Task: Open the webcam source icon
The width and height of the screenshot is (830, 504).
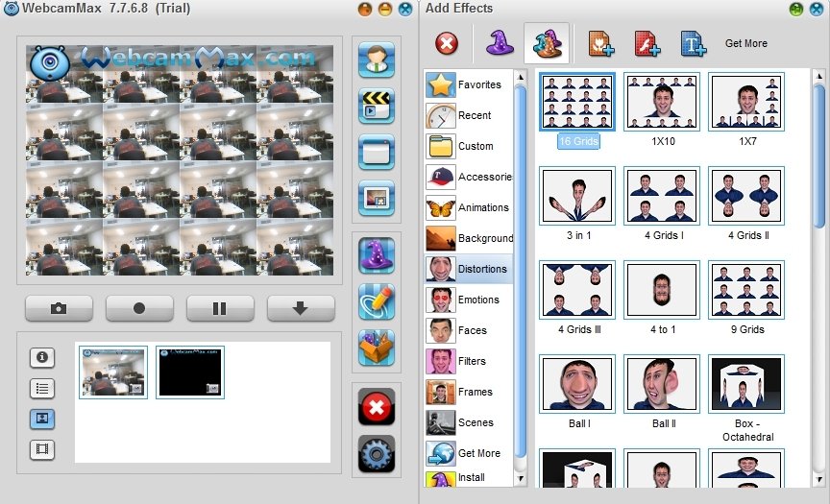Action: [377, 60]
